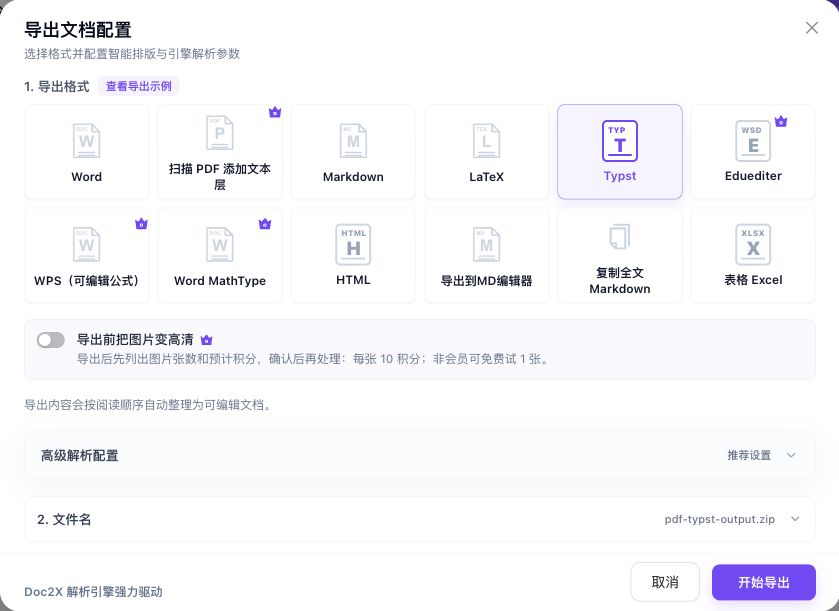Click the Word label text
The width and height of the screenshot is (839, 611).
pos(87,177)
